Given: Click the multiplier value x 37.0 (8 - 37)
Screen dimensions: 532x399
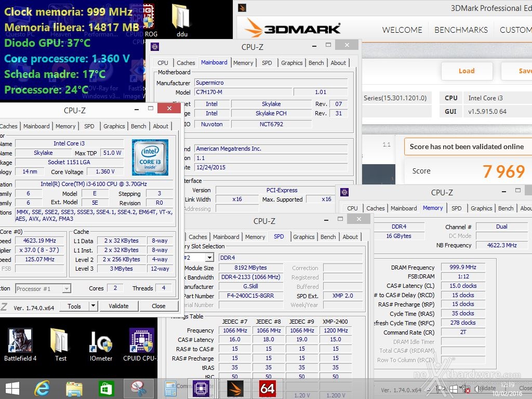Looking at the screenshot, I should click(x=39, y=250).
